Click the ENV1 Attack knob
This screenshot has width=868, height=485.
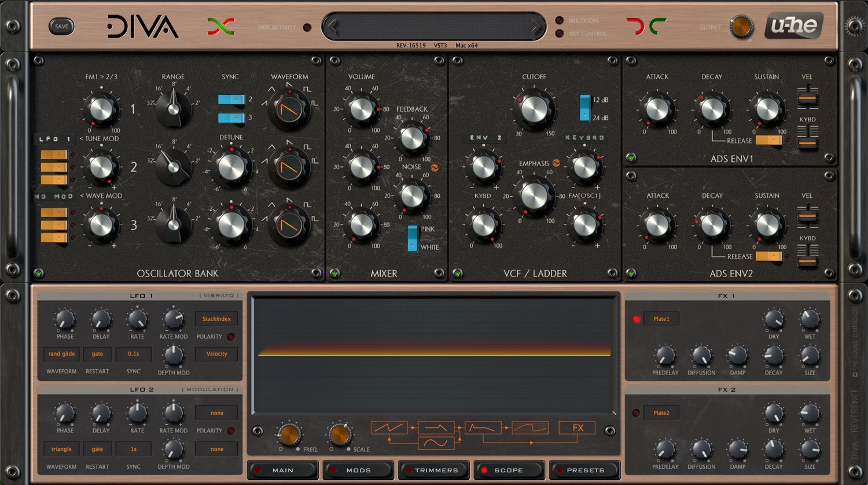(x=657, y=109)
